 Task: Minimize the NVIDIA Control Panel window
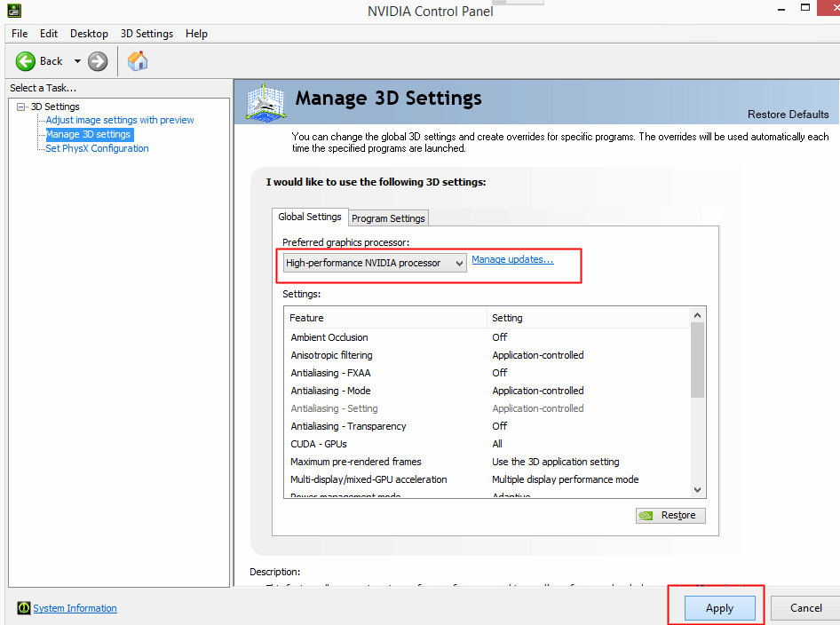[781, 9]
